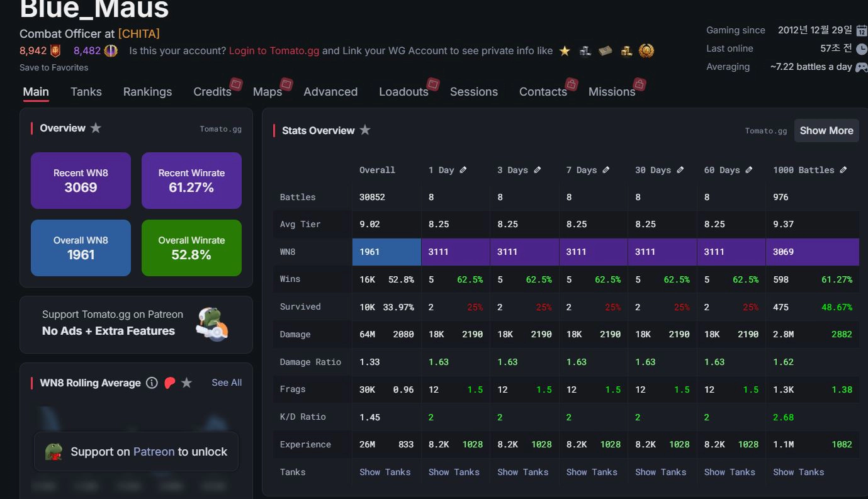Click the info icon by WN8 Rolling Average
This screenshot has height=499, width=868.
tap(152, 383)
